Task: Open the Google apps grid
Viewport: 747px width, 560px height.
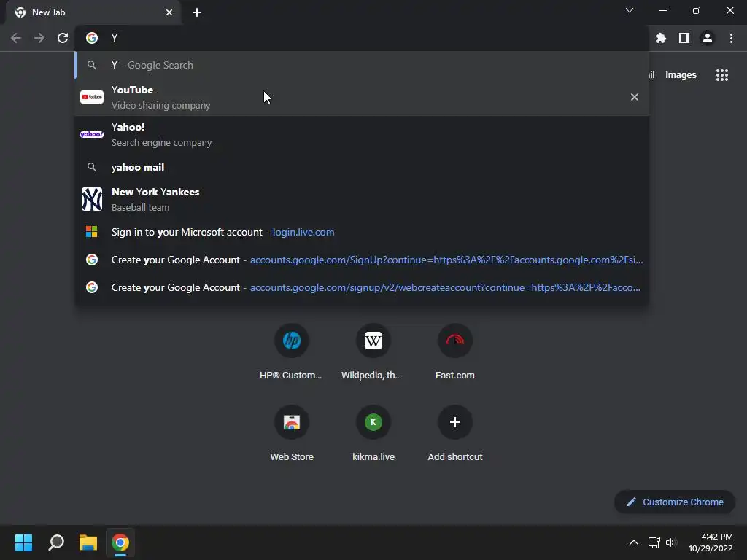Action: point(721,75)
